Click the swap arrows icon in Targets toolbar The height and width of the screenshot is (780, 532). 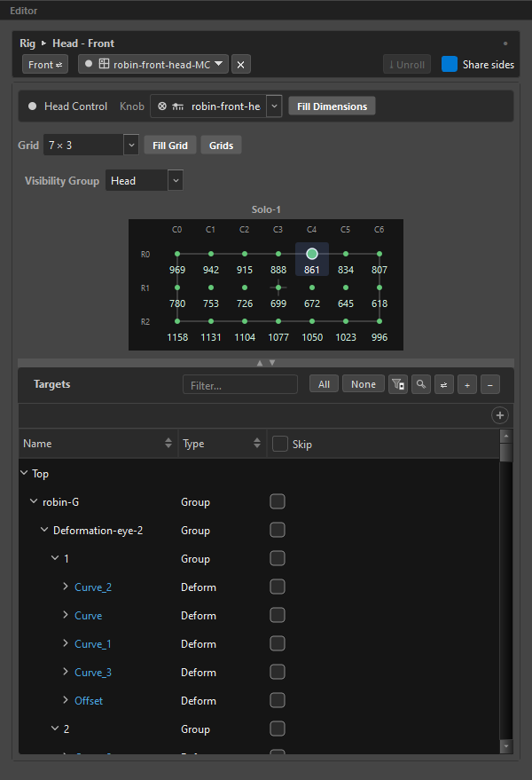(443, 384)
